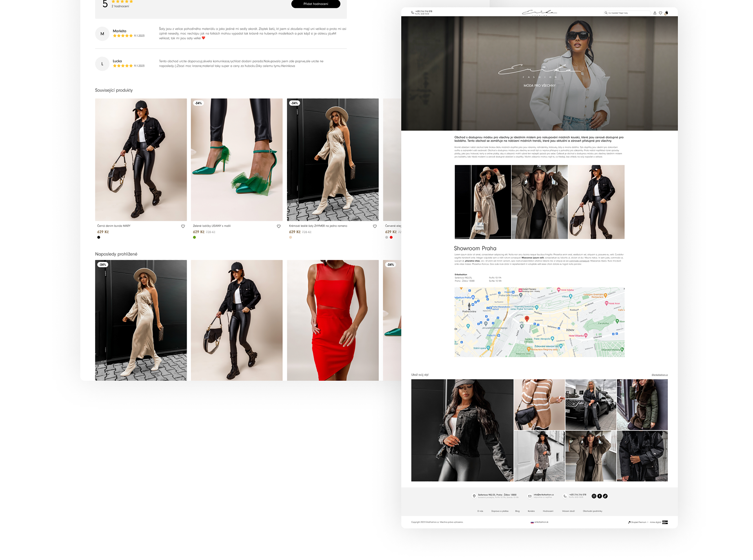Select the green color dot under Zelené lodičky
This screenshot has width=753, height=560.
pos(195,237)
